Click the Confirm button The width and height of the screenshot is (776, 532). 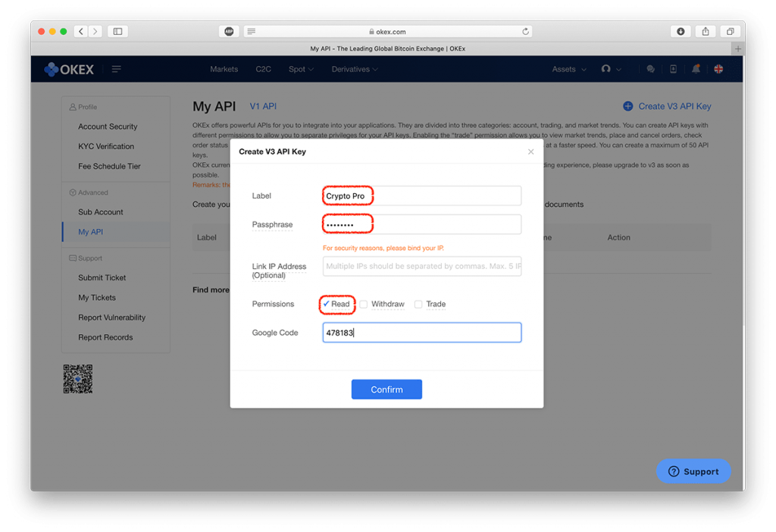click(386, 390)
